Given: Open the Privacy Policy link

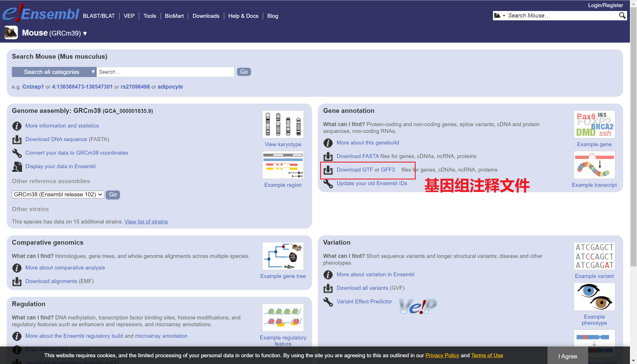Looking at the screenshot, I should click(x=442, y=355).
